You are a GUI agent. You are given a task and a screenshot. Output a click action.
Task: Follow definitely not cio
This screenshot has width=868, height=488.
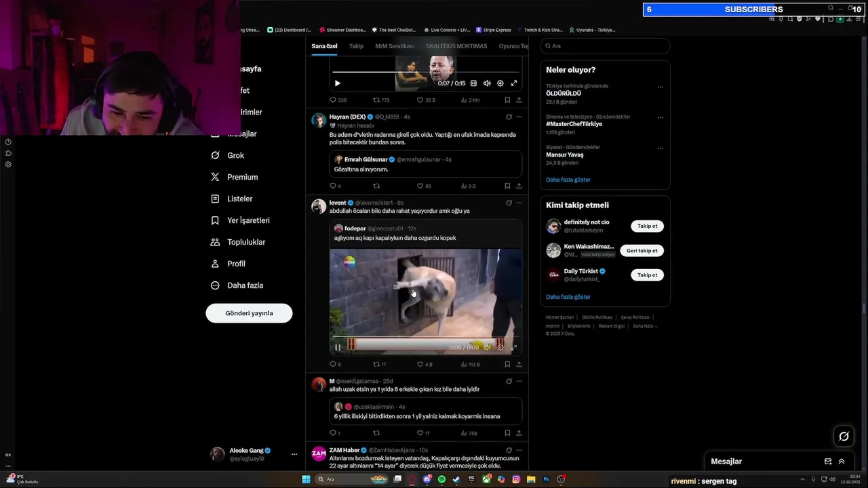click(x=647, y=226)
